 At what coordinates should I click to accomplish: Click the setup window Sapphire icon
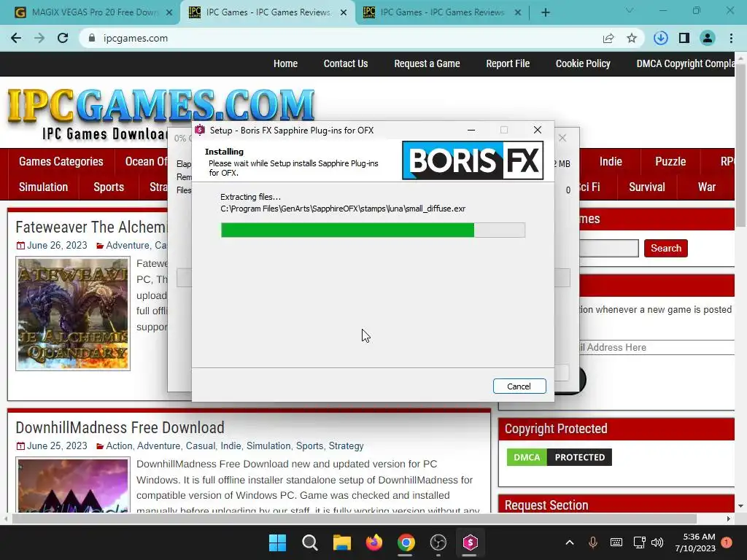pyautogui.click(x=200, y=130)
